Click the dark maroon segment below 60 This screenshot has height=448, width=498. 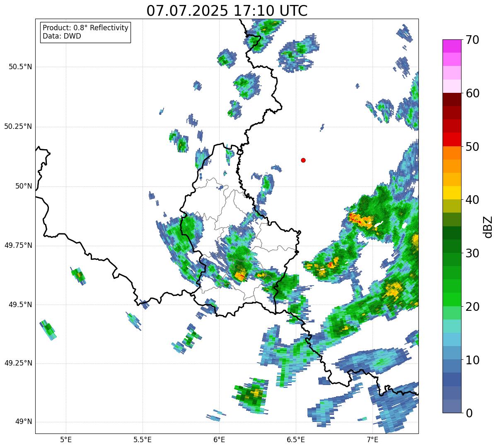click(x=452, y=99)
